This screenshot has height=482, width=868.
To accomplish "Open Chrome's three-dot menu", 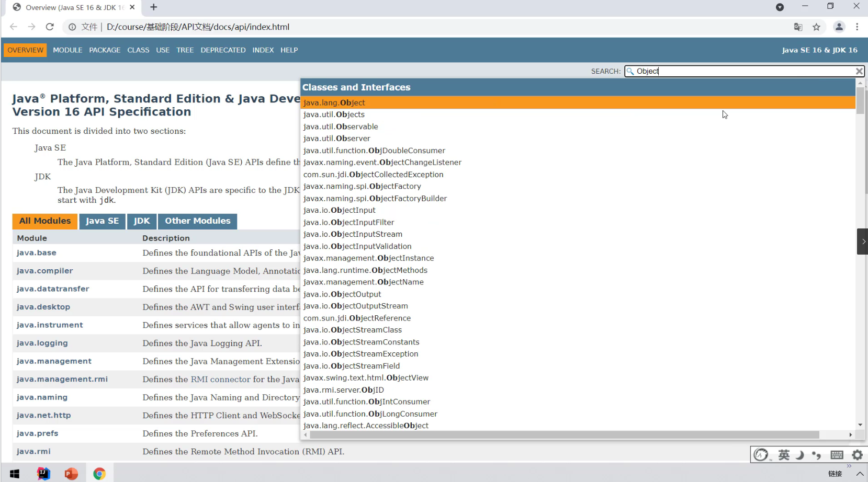I will point(857,27).
